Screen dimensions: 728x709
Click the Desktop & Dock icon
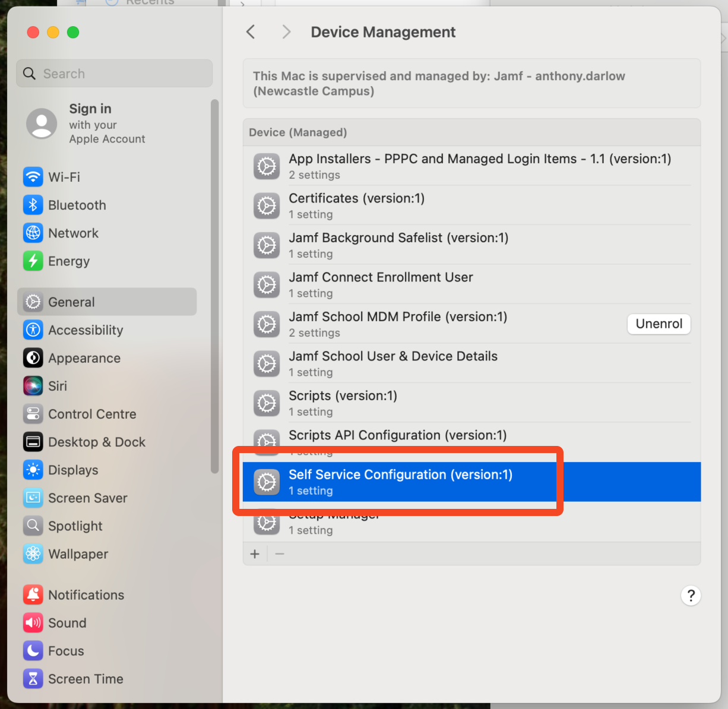[x=33, y=442]
